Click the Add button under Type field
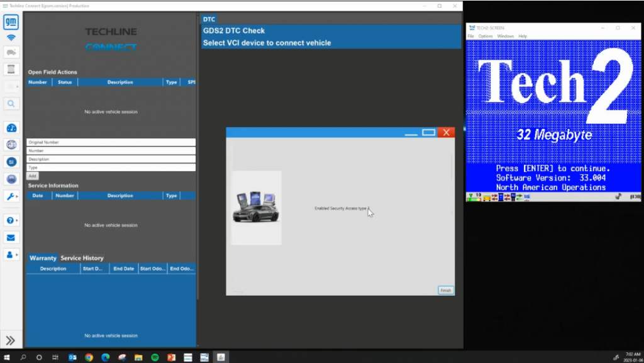 click(x=33, y=176)
